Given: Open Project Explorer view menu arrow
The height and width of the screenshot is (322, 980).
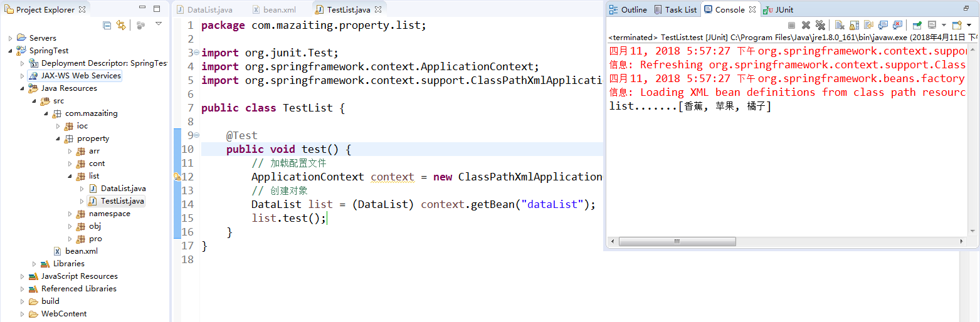Looking at the screenshot, I should coord(159,24).
